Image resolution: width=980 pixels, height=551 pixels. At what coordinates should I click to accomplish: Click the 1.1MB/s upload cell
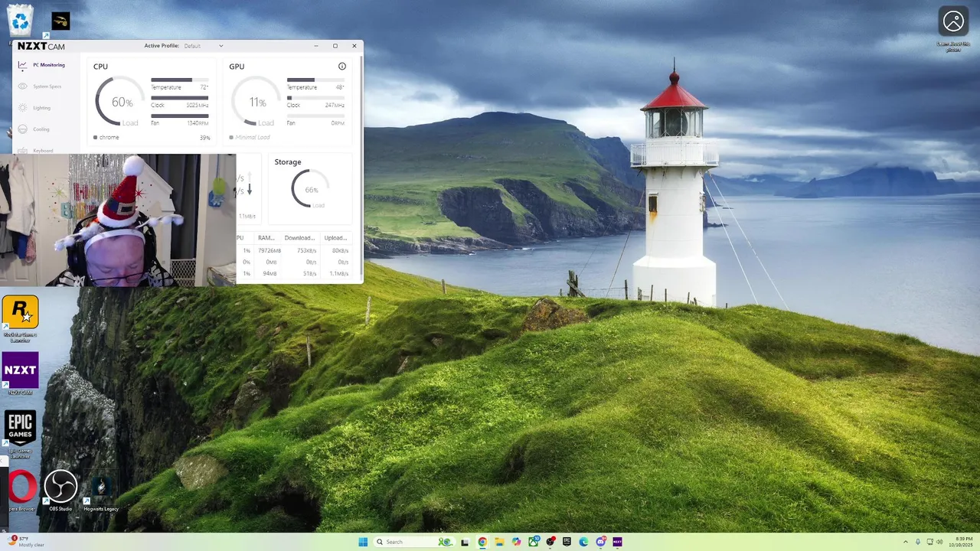[x=339, y=273]
